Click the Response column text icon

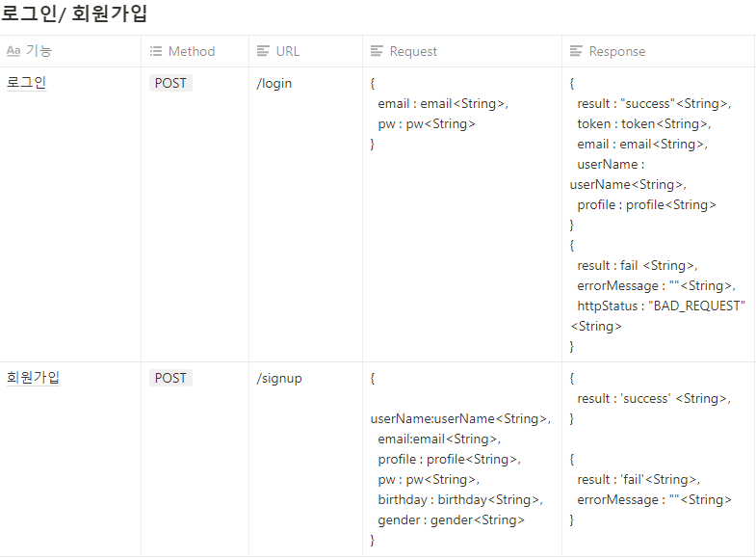click(577, 51)
